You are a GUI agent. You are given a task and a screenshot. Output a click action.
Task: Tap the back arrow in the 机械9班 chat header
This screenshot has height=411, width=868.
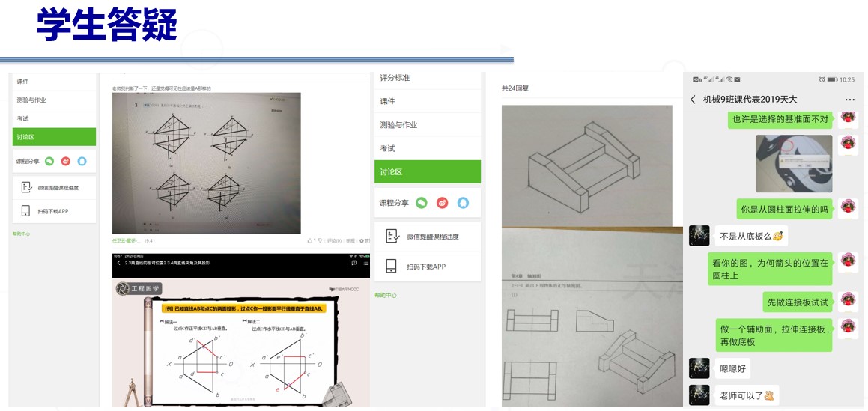point(693,100)
